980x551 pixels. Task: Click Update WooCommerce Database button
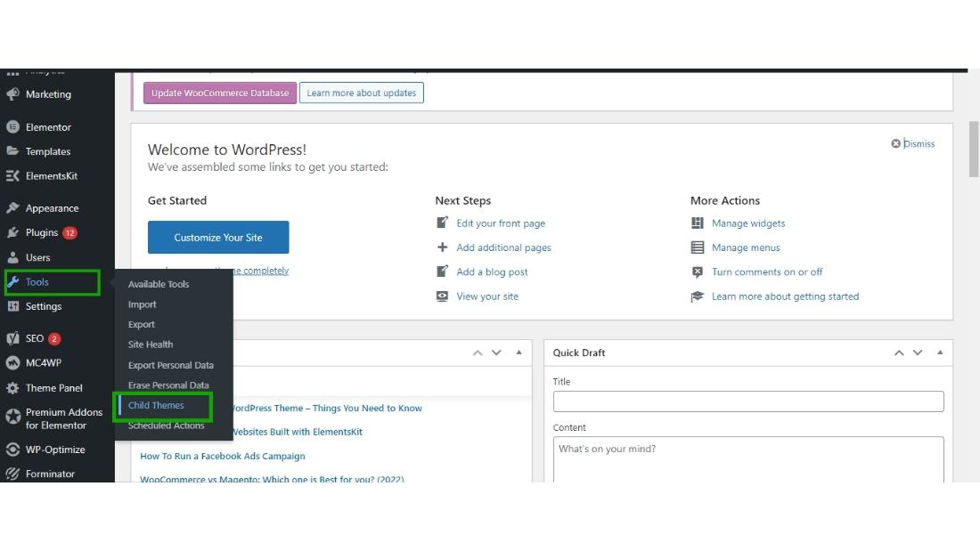coord(220,93)
